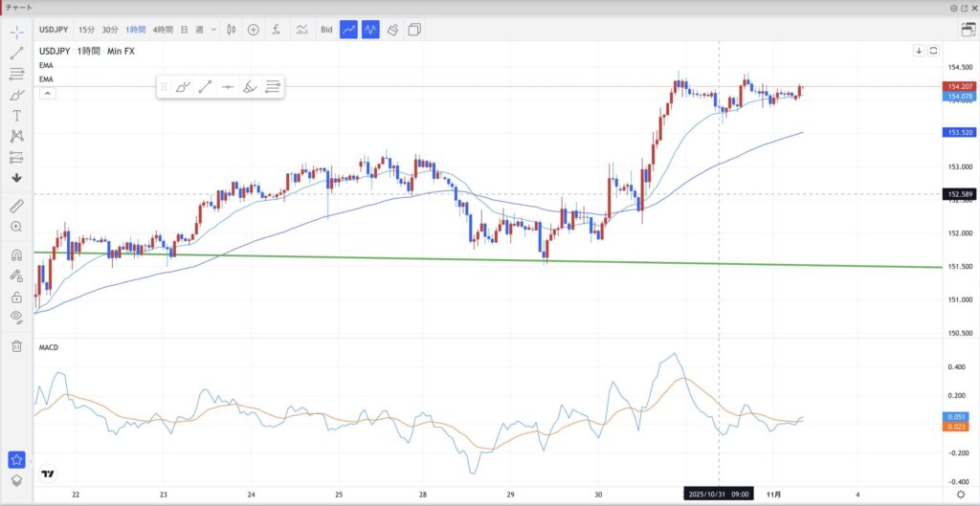Toggle lock all drawings
Screen dimensions: 980x506
tap(16, 297)
